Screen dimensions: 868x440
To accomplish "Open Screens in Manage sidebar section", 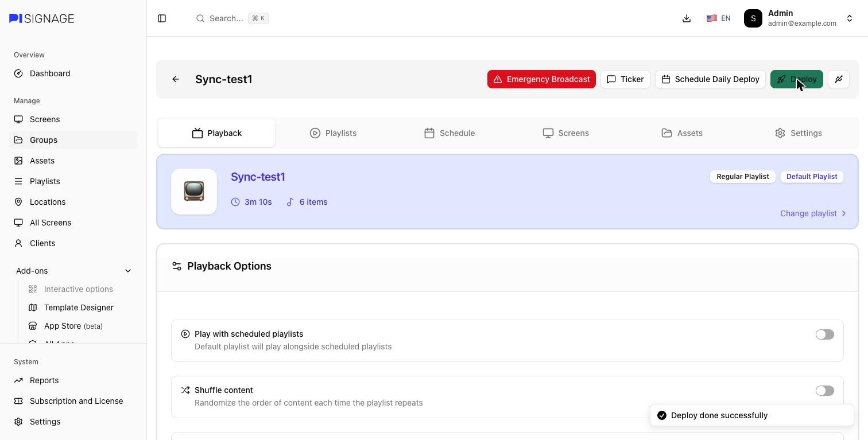I will (73, 119).
